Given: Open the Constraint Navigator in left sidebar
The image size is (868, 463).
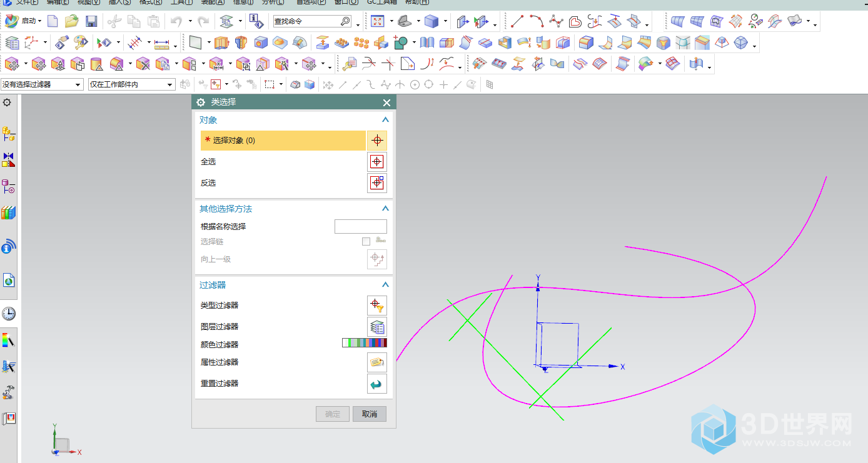Looking at the screenshot, I should point(9,159).
